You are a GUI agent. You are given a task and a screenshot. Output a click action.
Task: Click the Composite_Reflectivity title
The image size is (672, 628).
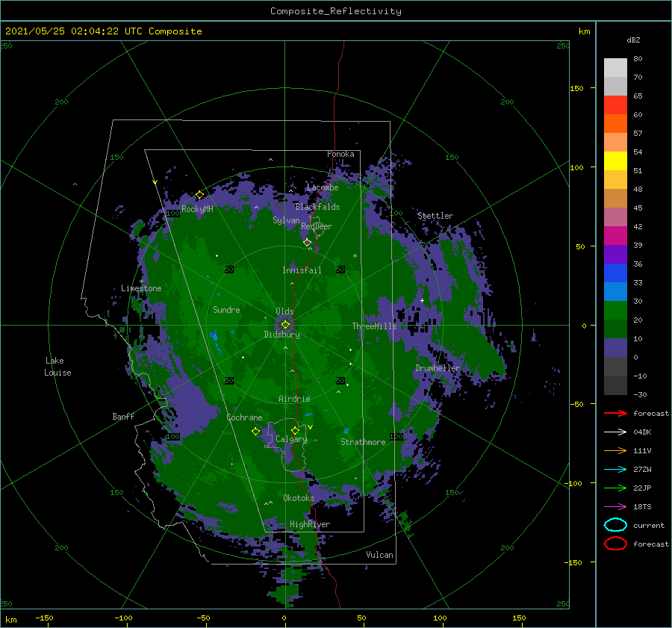click(336, 11)
